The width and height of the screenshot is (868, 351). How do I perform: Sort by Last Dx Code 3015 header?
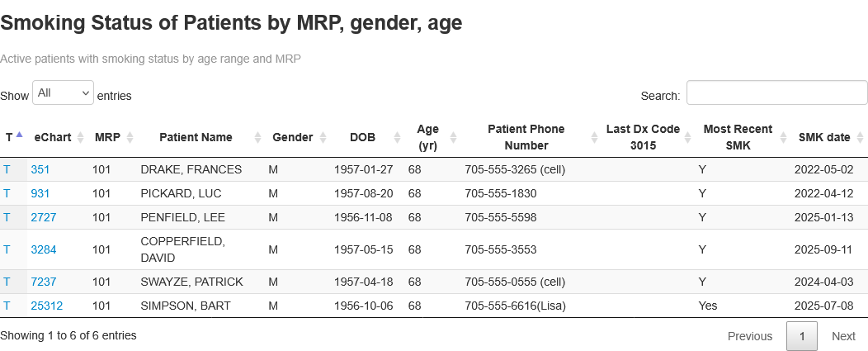(x=643, y=137)
